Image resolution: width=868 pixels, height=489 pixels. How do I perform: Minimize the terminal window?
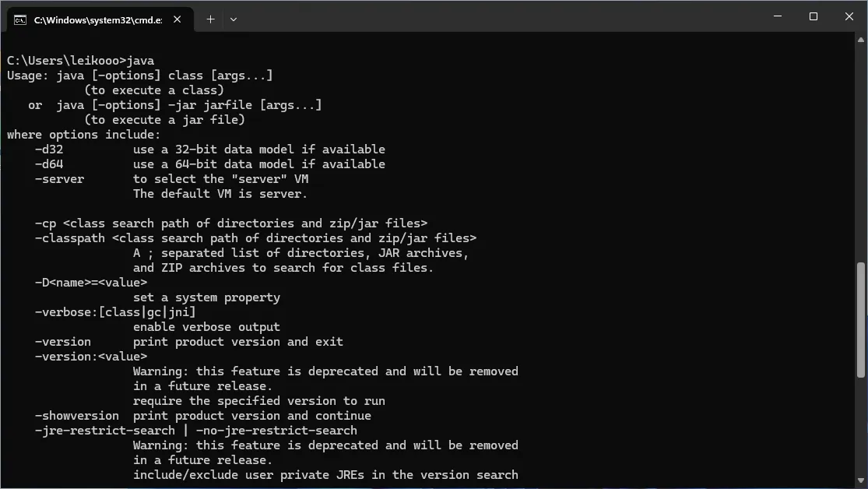[778, 16]
